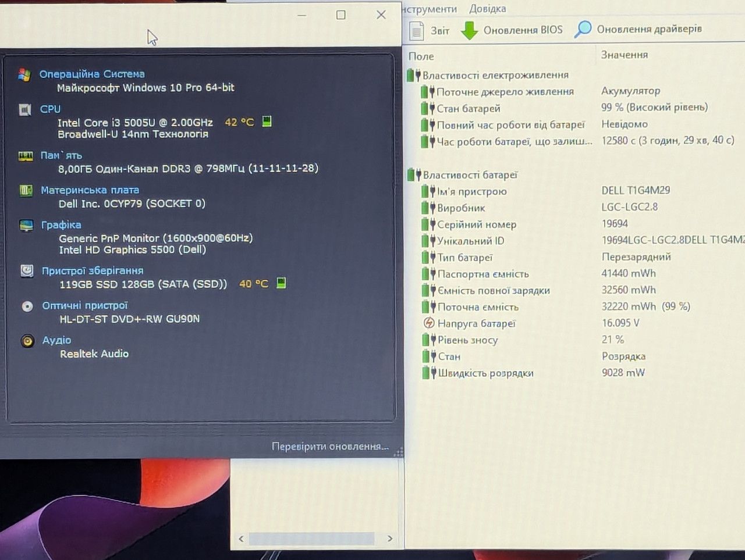
Task: Click the report document icon for Звіт
Action: (416, 30)
